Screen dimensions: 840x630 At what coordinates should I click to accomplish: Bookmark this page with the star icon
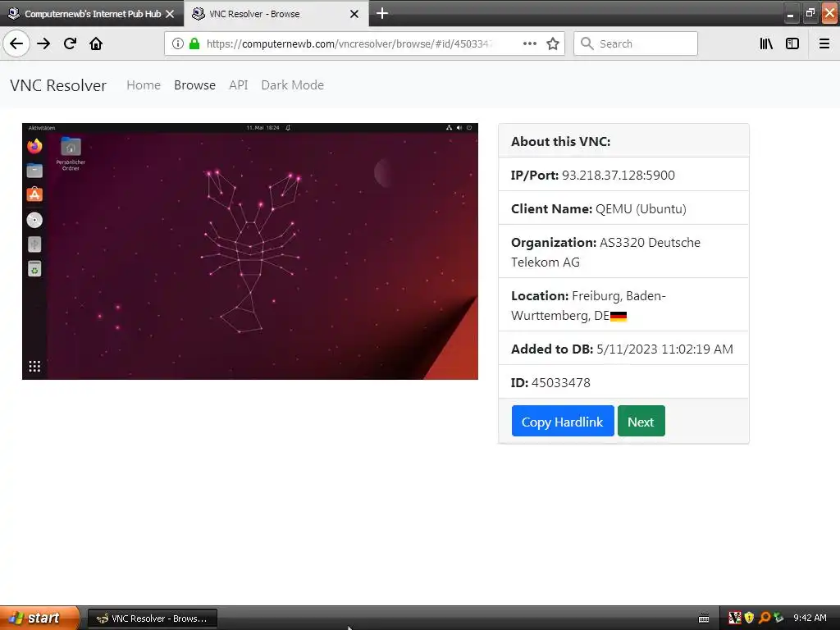point(553,43)
